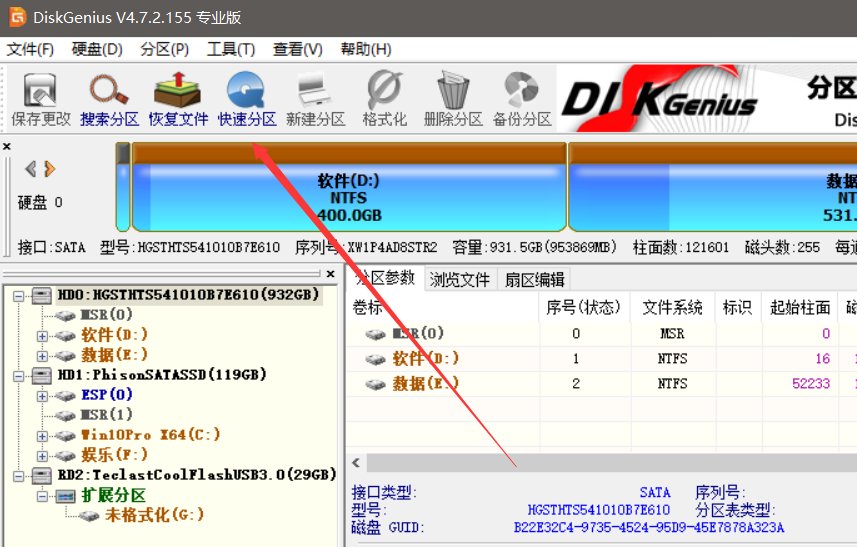
Task: Expand the Win10Pro X64(C:) node
Action: (42, 436)
